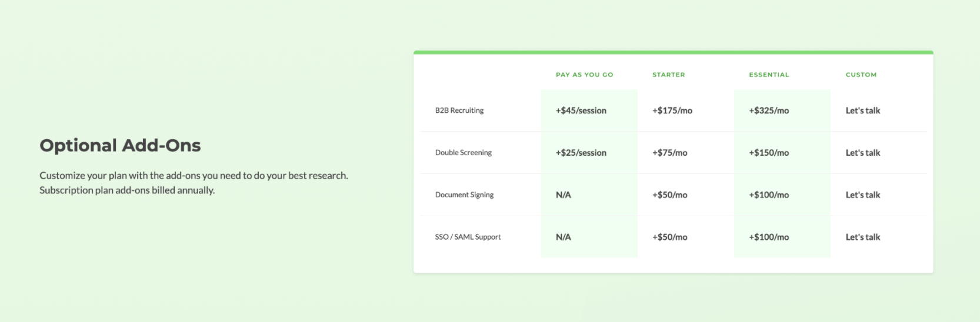Image resolution: width=980 pixels, height=322 pixels.
Task: Click the +$75/mo Starter price
Action: click(669, 153)
